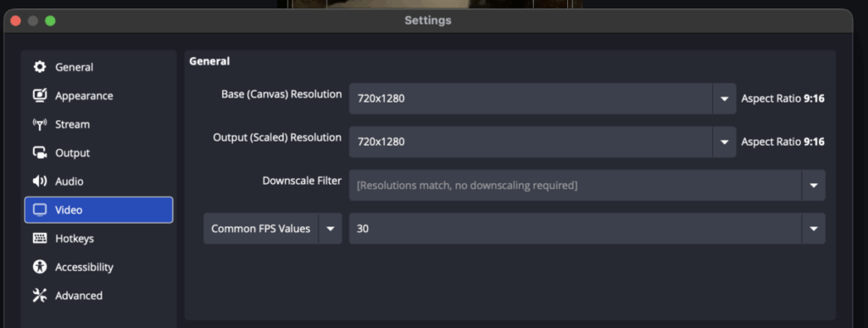Click the General gear icon
The width and height of the screenshot is (868, 328).
pyautogui.click(x=39, y=67)
